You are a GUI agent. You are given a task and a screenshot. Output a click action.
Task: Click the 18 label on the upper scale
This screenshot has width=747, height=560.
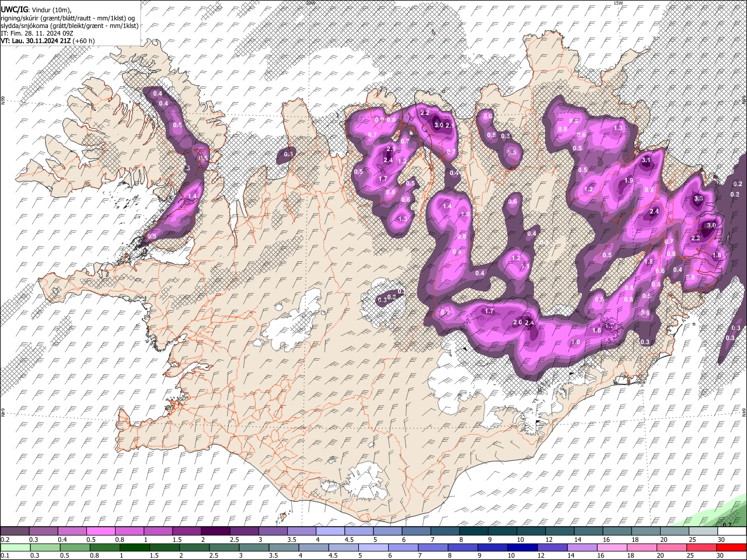[636, 540]
